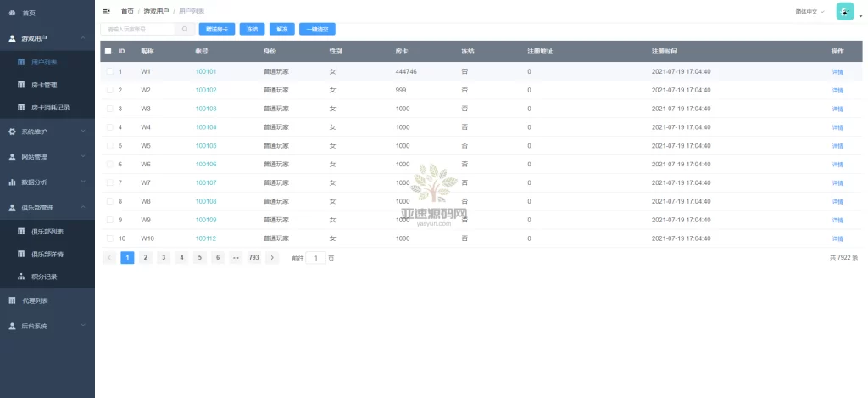The image size is (868, 398).
Task: Click the 积分记录 hierarchy icon in sidebar
Action: click(21, 277)
